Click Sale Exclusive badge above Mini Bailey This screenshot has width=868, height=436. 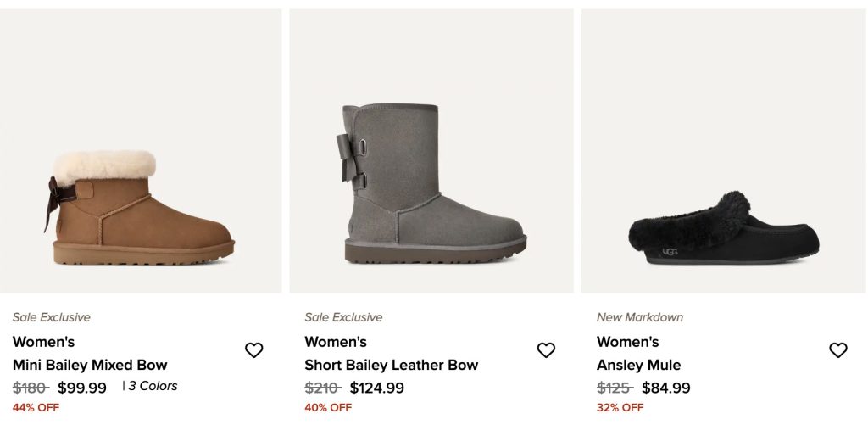click(x=51, y=317)
